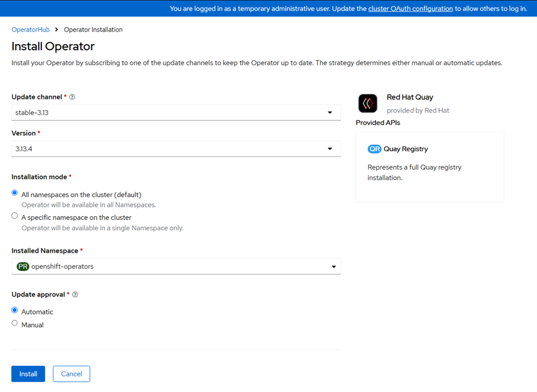Click the Installation mode label
Image resolution: width=537 pixels, height=392 pixels.
[x=39, y=177]
